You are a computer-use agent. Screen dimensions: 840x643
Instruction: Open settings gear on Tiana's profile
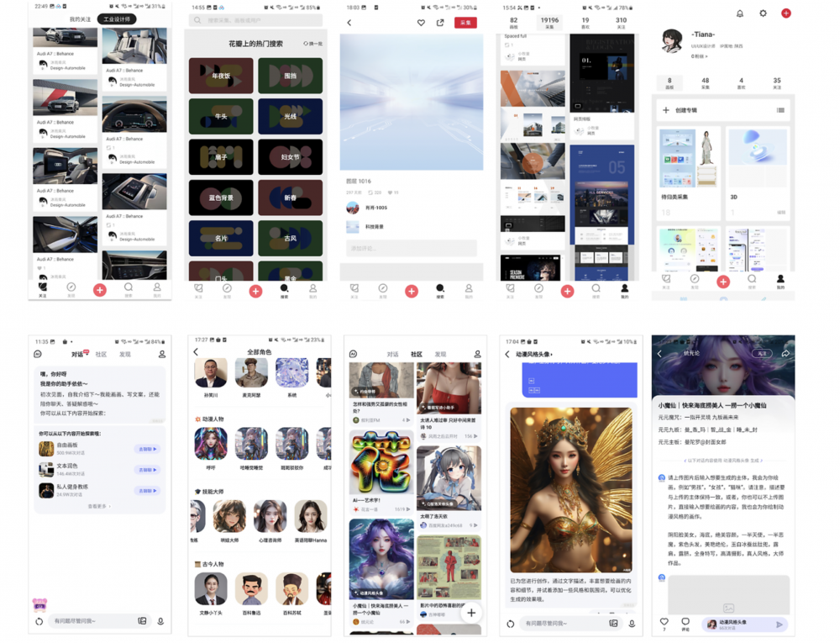pyautogui.click(x=763, y=13)
